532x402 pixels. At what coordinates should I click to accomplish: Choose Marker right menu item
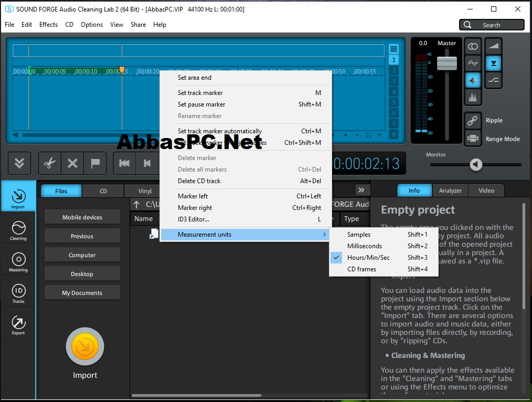click(x=246, y=208)
